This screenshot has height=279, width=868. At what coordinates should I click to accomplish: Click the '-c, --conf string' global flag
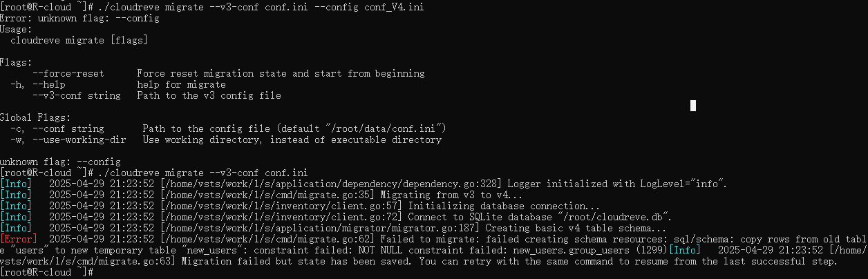pyautogui.click(x=57, y=128)
